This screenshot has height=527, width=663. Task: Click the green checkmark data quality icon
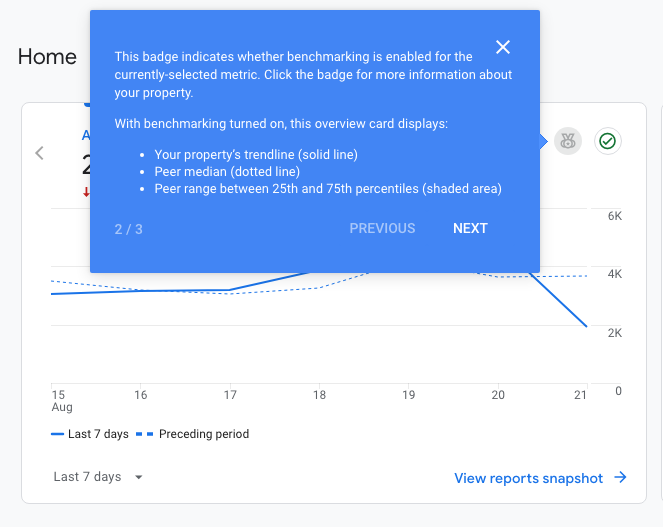pos(607,142)
